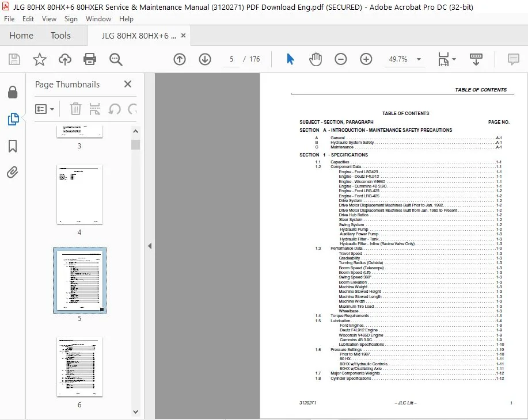Screen dimensions: 528x420
Task: Collapse the navigation pane arrow
Action: tap(150, 246)
